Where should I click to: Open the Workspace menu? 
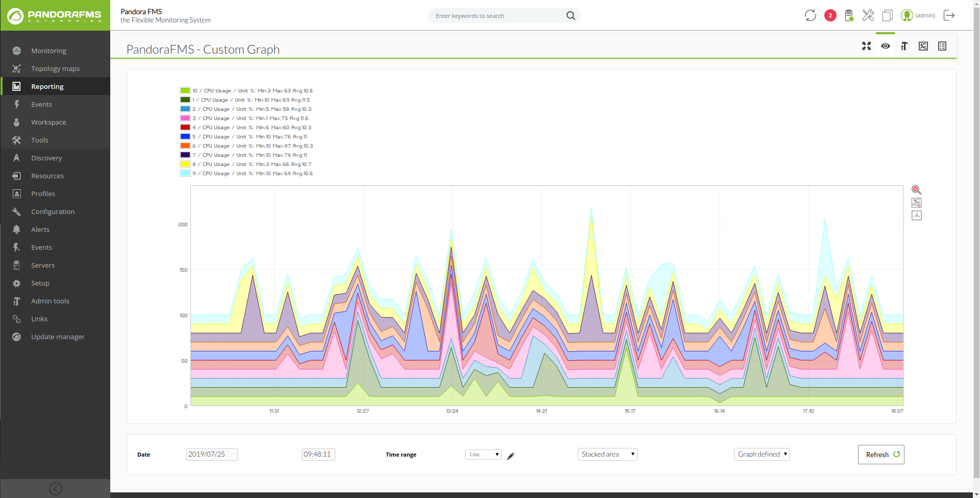click(x=55, y=122)
